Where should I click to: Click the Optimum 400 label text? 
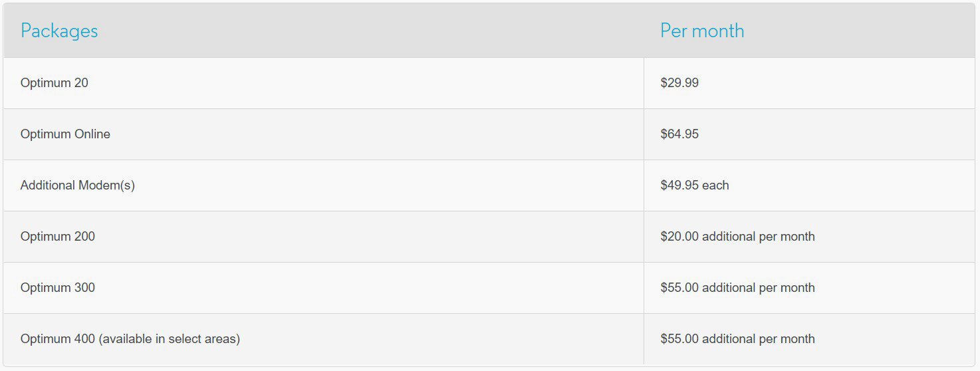point(58,339)
